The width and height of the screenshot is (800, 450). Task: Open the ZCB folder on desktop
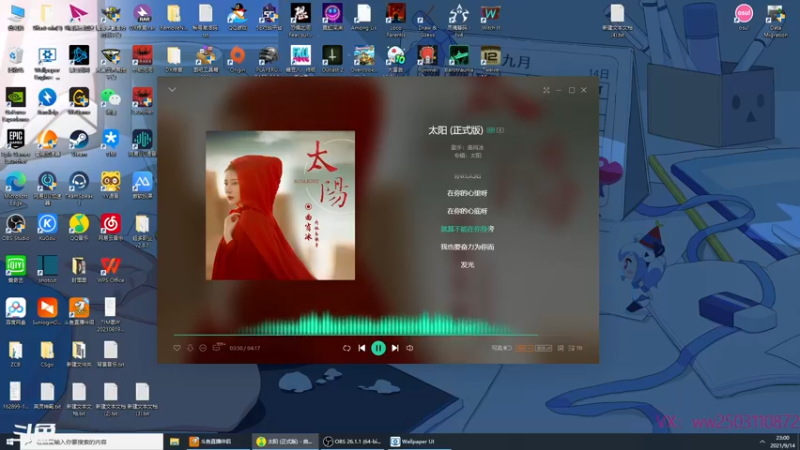click(x=15, y=354)
